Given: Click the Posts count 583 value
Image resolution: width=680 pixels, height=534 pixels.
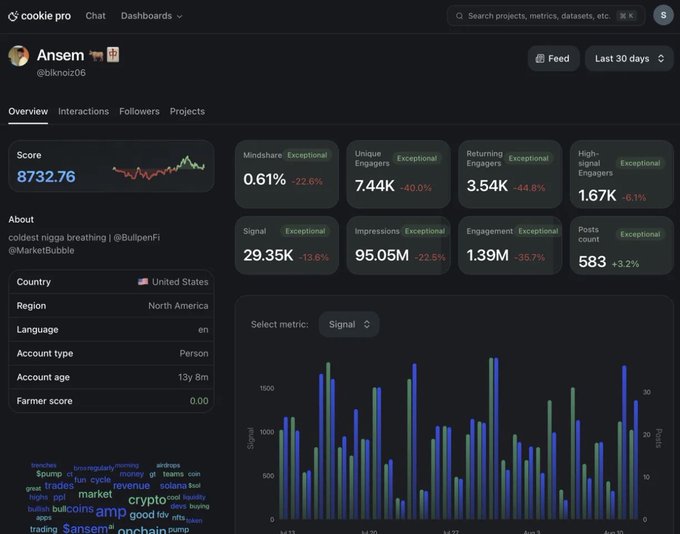Looking at the screenshot, I should coord(592,262).
